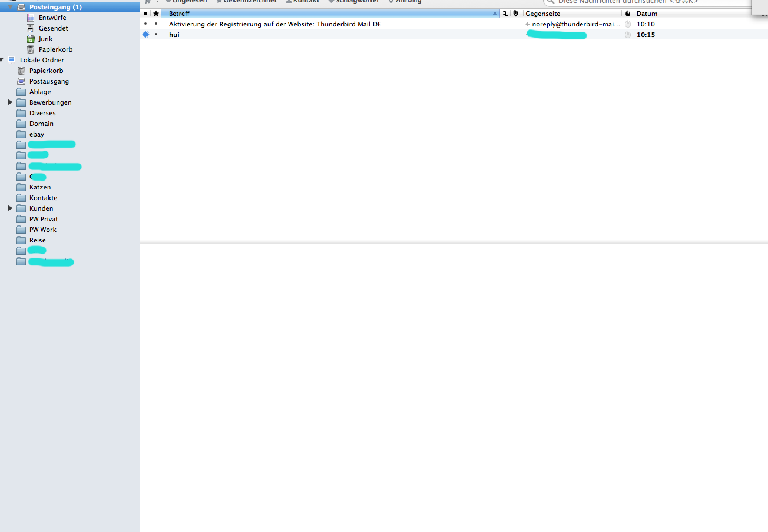Click the sender noreply@thunderbird-mai… cell

coord(572,24)
